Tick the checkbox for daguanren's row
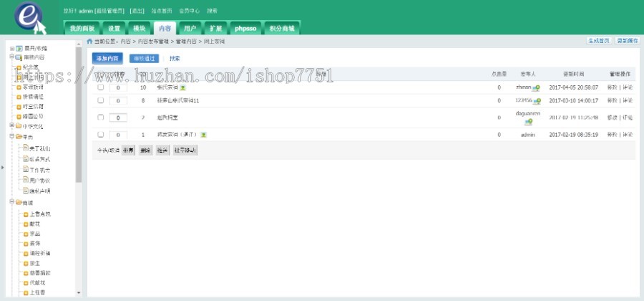The height and width of the screenshot is (301, 644). 101,118
